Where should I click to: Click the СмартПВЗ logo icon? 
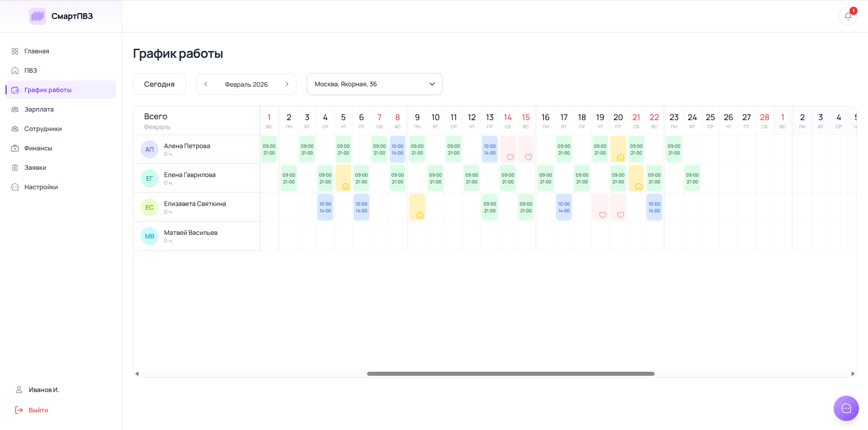pos(38,16)
